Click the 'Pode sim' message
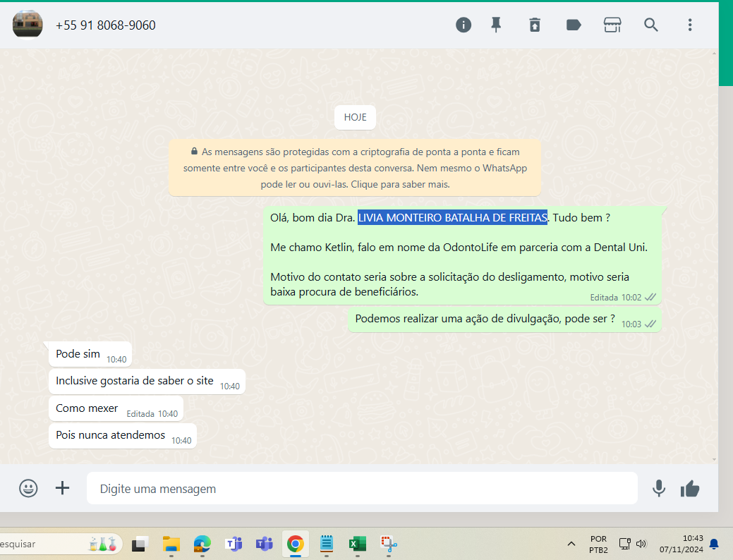This screenshot has width=733, height=560. click(x=90, y=354)
